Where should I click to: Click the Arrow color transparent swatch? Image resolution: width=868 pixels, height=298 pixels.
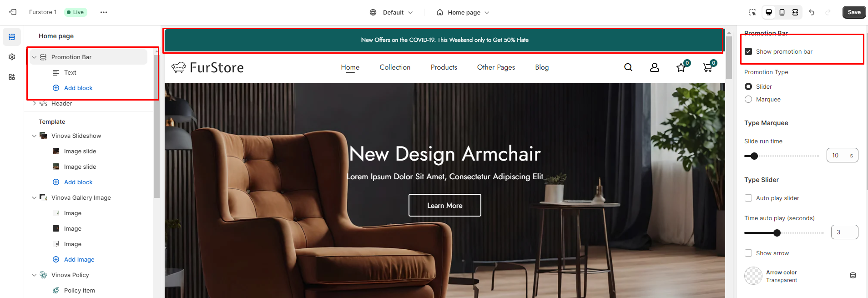(753, 276)
